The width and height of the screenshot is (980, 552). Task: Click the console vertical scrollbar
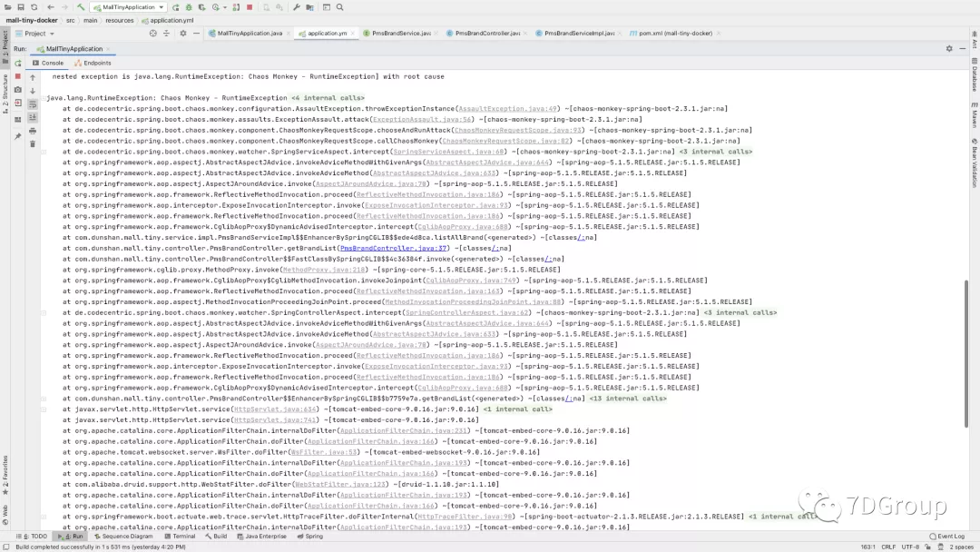966,353
